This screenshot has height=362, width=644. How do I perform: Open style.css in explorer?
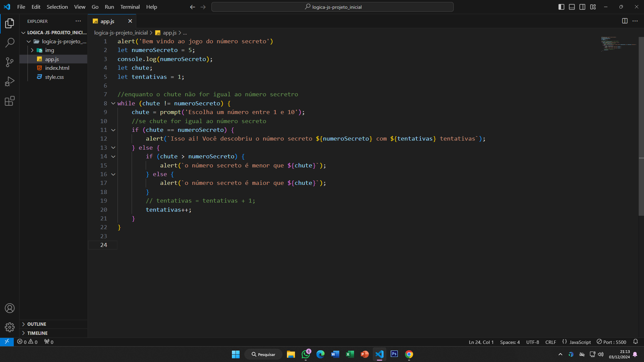pos(54,77)
